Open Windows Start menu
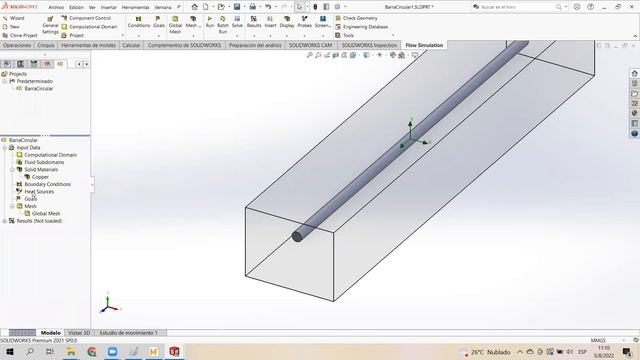640x360 pixels. (x=10, y=351)
